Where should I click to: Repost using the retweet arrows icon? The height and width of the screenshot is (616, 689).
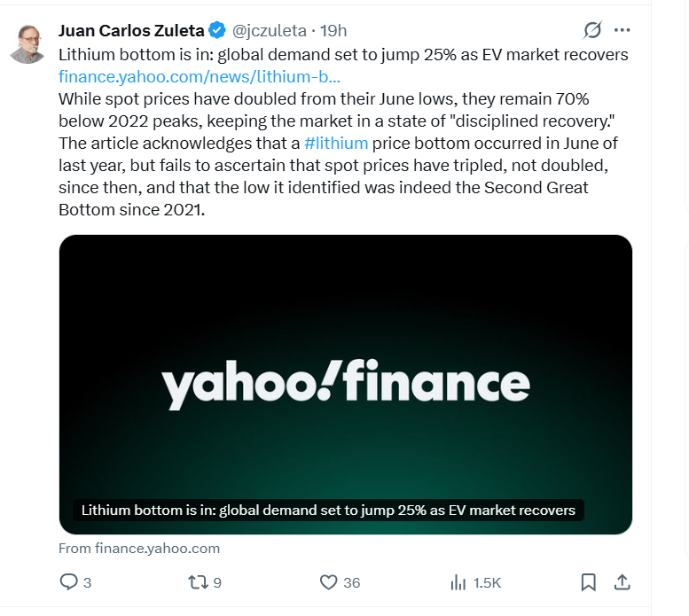pos(199,582)
